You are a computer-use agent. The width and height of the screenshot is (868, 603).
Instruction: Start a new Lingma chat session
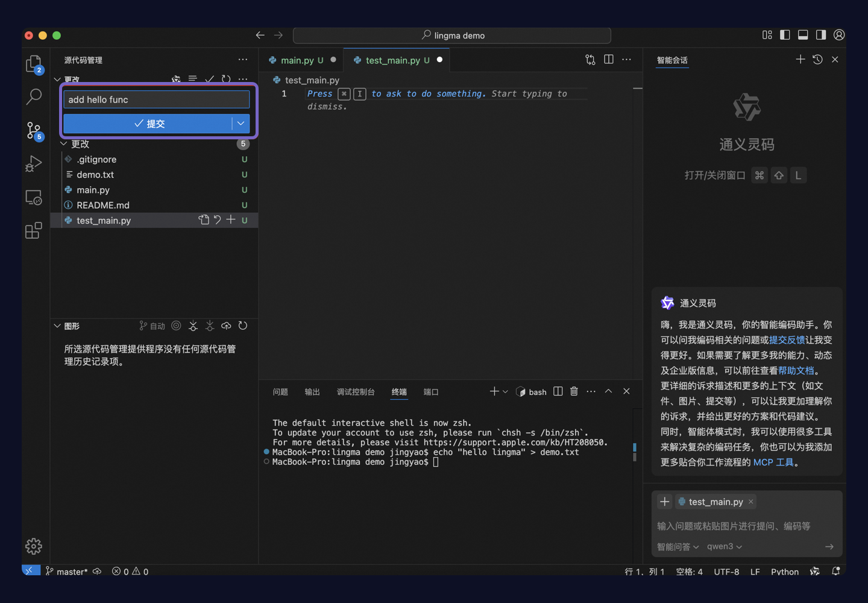800,59
